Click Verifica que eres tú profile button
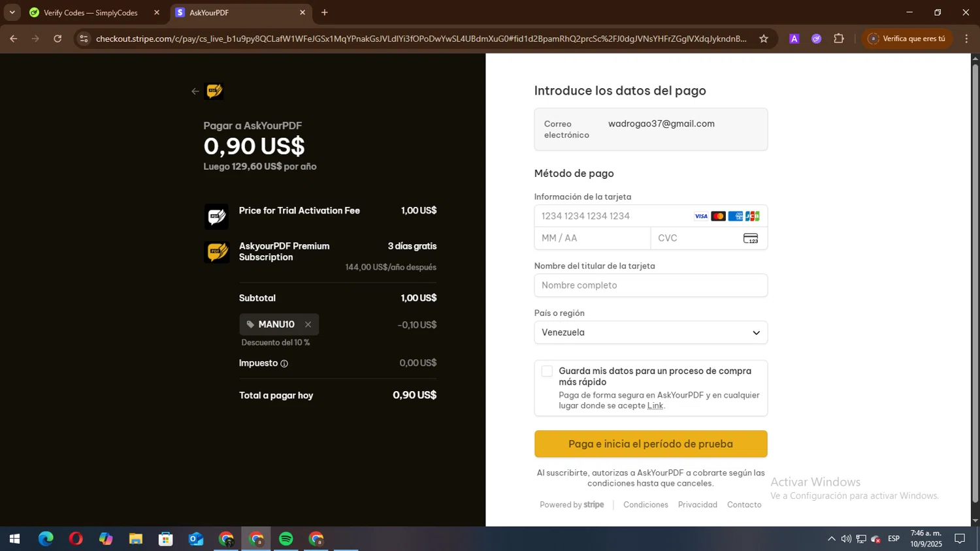 click(907, 39)
